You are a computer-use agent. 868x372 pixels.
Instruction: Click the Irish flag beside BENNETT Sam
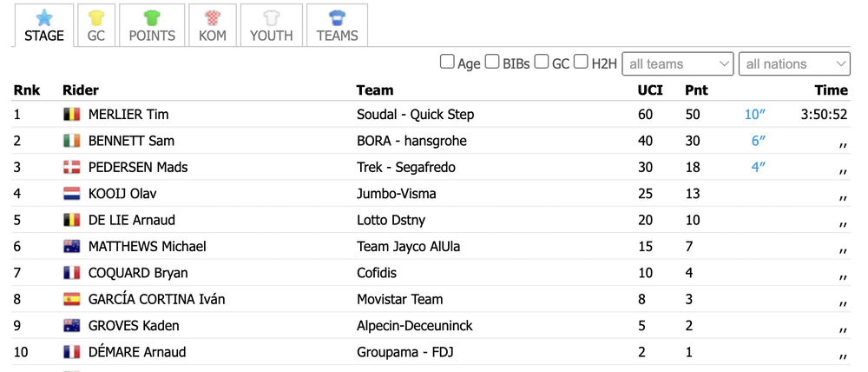[72, 141]
